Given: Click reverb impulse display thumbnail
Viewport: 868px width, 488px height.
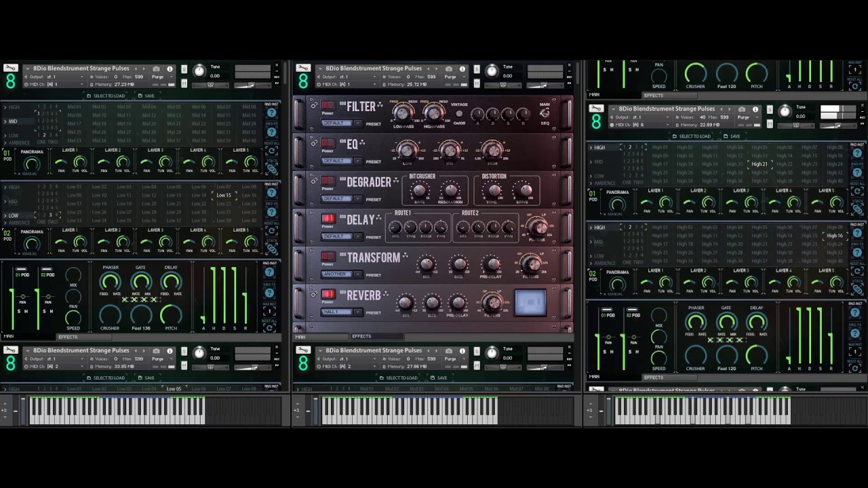Looking at the screenshot, I should [530, 303].
